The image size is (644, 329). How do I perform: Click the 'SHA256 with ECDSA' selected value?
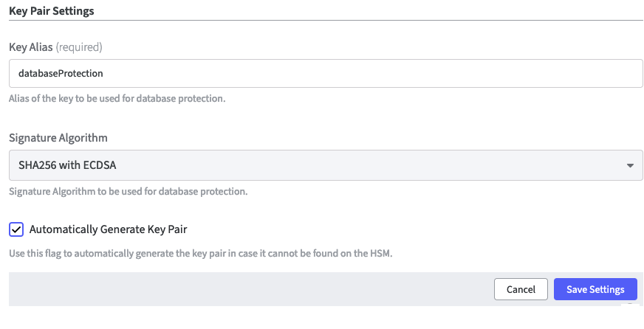pyautogui.click(x=68, y=165)
